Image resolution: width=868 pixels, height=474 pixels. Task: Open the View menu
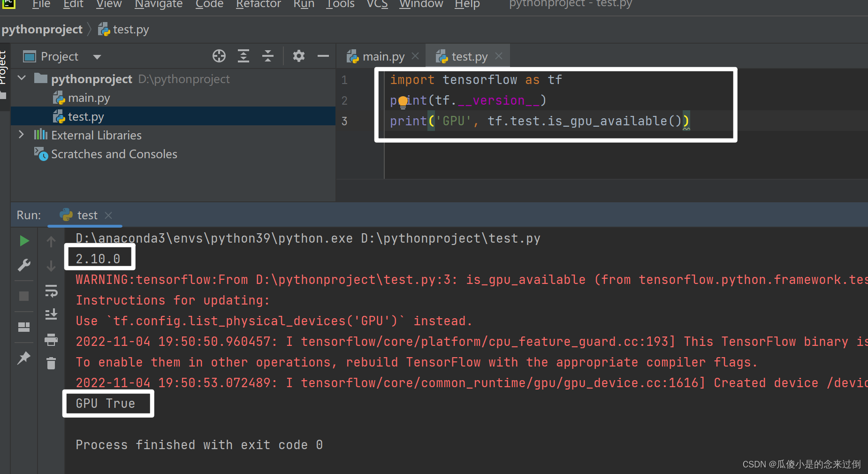click(x=109, y=4)
